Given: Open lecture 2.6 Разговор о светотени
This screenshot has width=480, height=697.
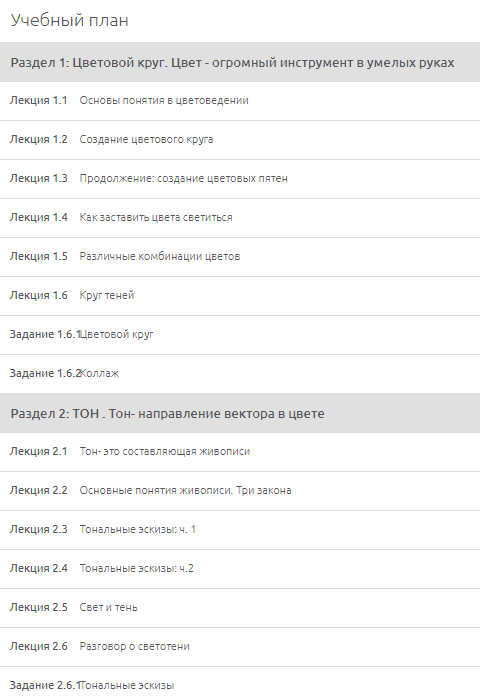Looking at the screenshot, I should point(240,647).
